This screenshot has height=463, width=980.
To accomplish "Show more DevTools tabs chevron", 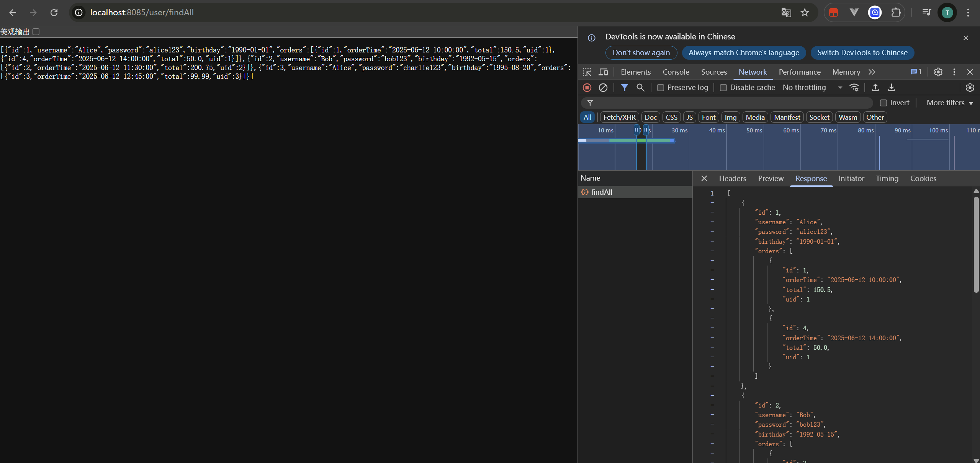I will [872, 72].
